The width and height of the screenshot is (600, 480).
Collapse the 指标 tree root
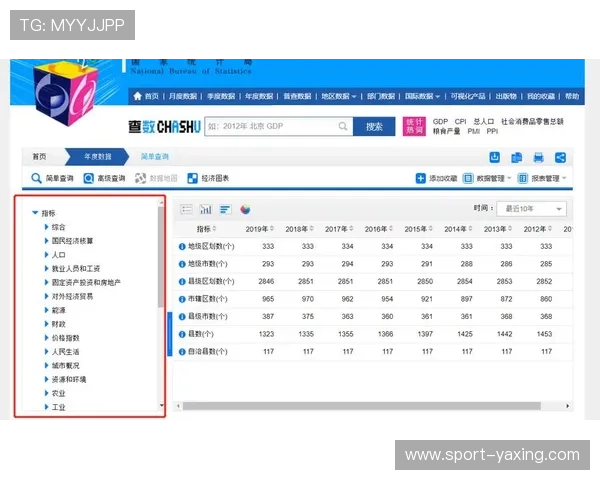[35, 213]
